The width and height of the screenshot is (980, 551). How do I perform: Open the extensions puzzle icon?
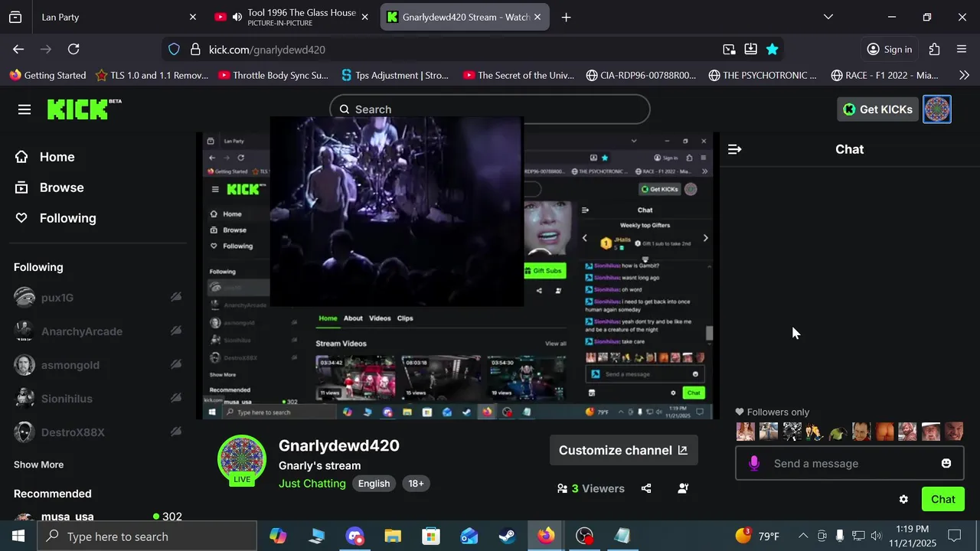pyautogui.click(x=934, y=49)
